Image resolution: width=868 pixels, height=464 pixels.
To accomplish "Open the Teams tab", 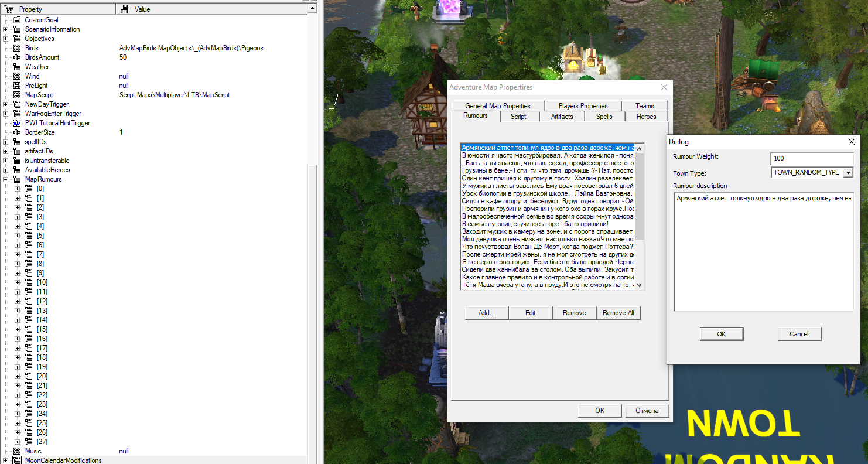I will coord(645,106).
